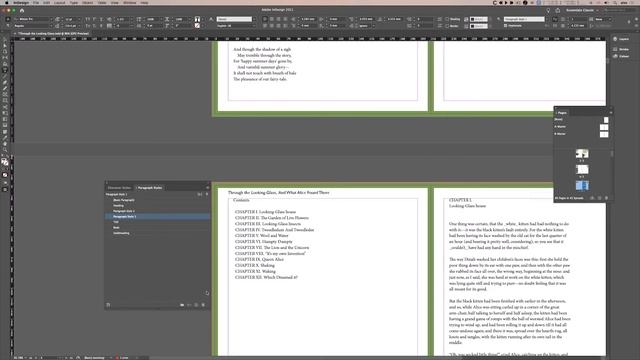
Task: Select the 4-5 spread thumbnail in Pages panel
Action: pyautogui.click(x=582, y=169)
